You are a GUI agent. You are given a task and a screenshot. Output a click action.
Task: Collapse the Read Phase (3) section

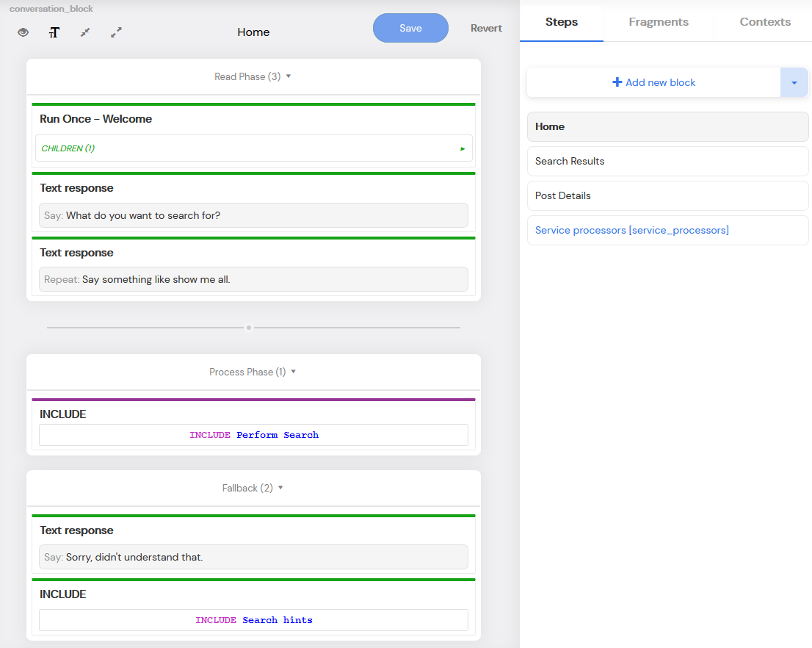click(253, 76)
